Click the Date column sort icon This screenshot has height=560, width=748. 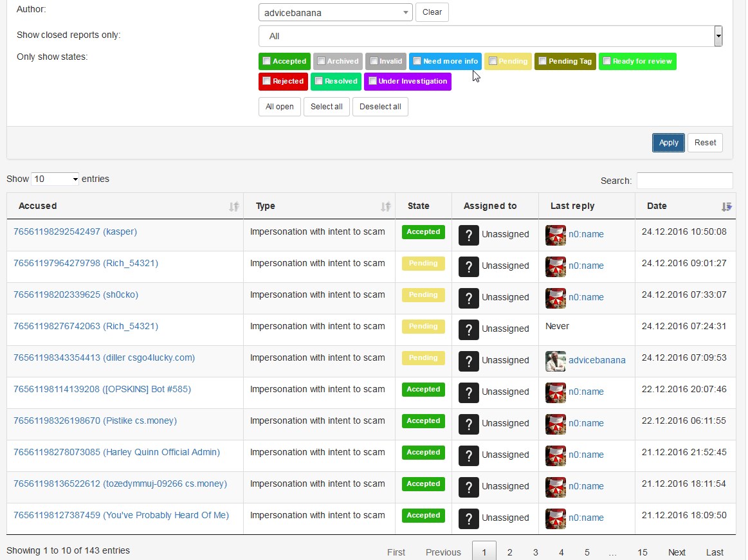tap(726, 206)
